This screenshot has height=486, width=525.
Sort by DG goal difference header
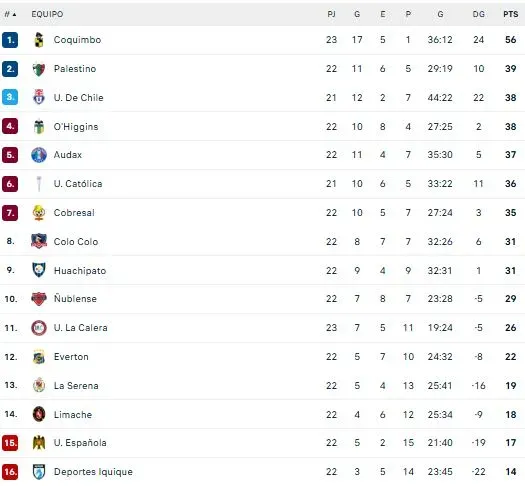click(x=478, y=14)
